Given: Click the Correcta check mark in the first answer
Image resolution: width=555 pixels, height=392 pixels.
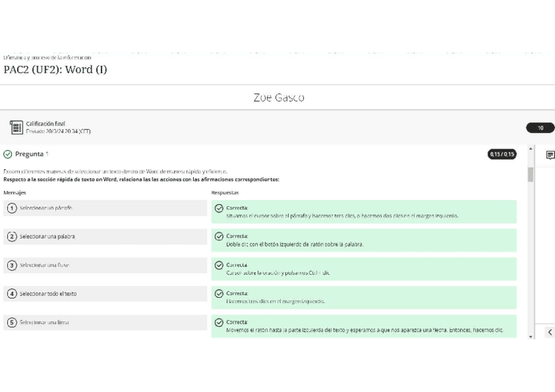Looking at the screenshot, I should tap(219, 208).
